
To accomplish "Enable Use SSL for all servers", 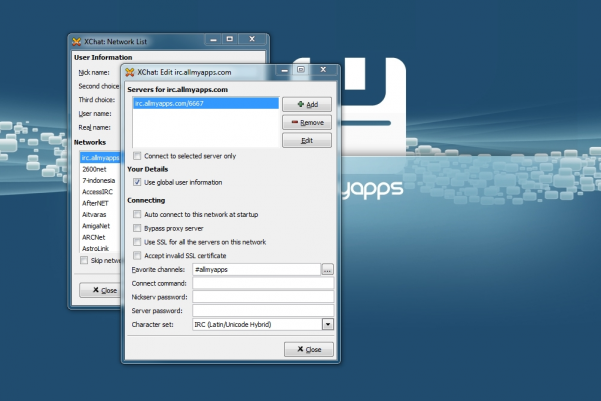I will click(x=137, y=242).
